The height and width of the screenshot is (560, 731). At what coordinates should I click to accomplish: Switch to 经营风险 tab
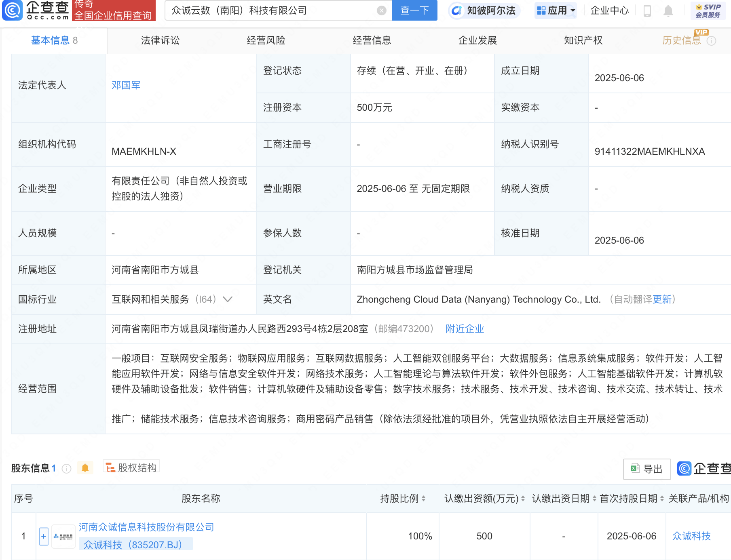point(266,40)
